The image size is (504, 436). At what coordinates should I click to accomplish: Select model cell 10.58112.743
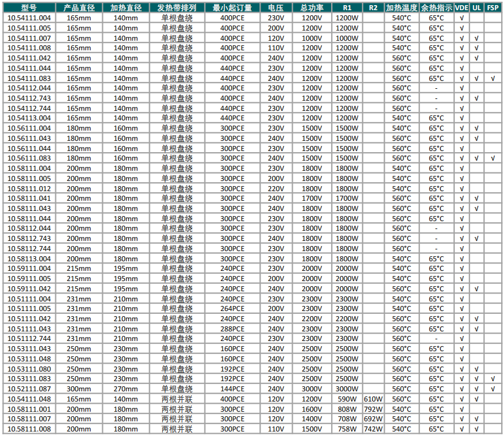click(29, 239)
